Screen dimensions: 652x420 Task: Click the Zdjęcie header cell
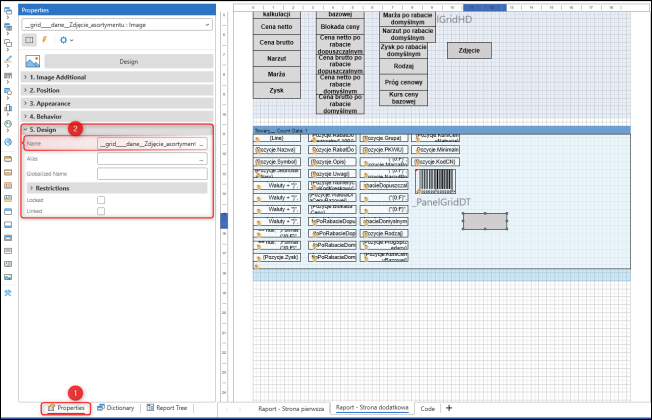pyautogui.click(x=469, y=49)
